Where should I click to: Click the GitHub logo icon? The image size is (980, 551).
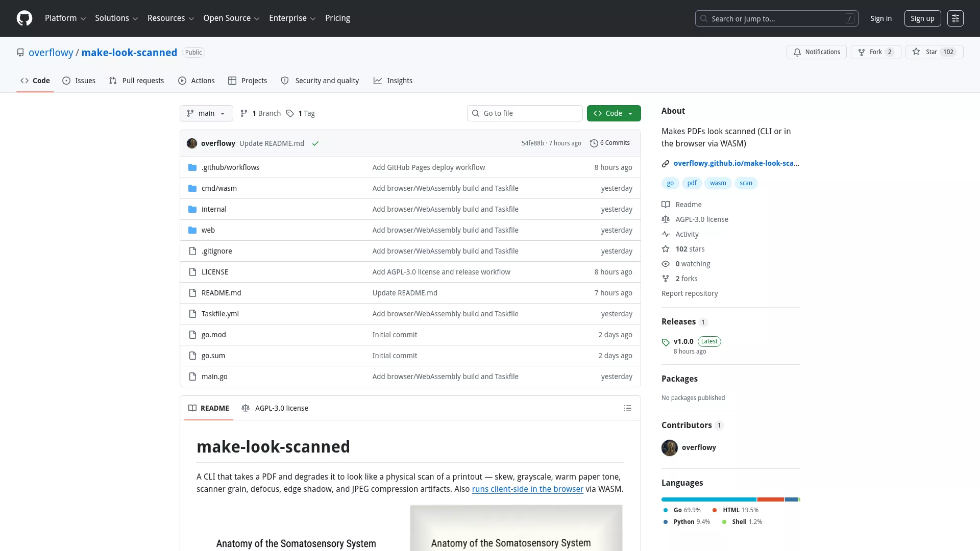[24, 18]
